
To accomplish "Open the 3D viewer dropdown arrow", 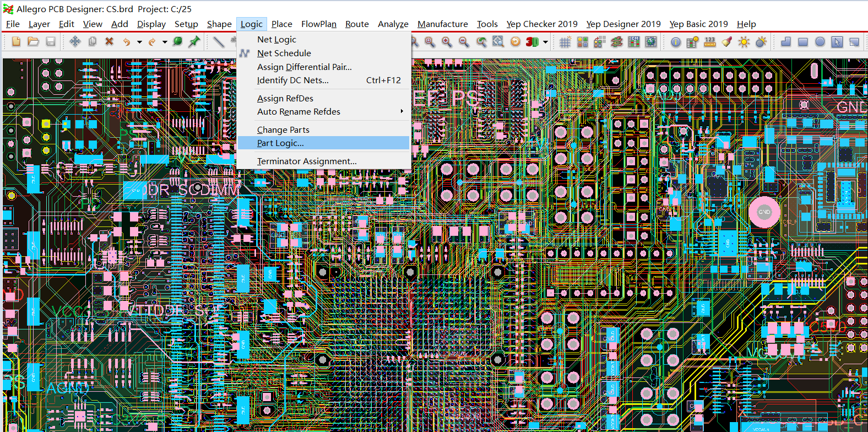I will pyautogui.click(x=545, y=42).
